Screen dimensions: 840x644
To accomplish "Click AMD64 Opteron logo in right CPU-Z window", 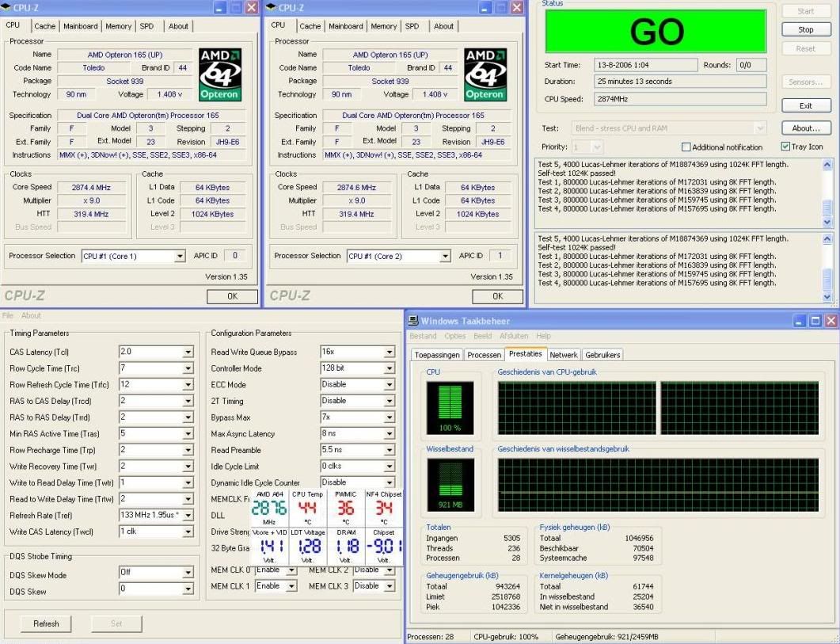I will 485,74.
